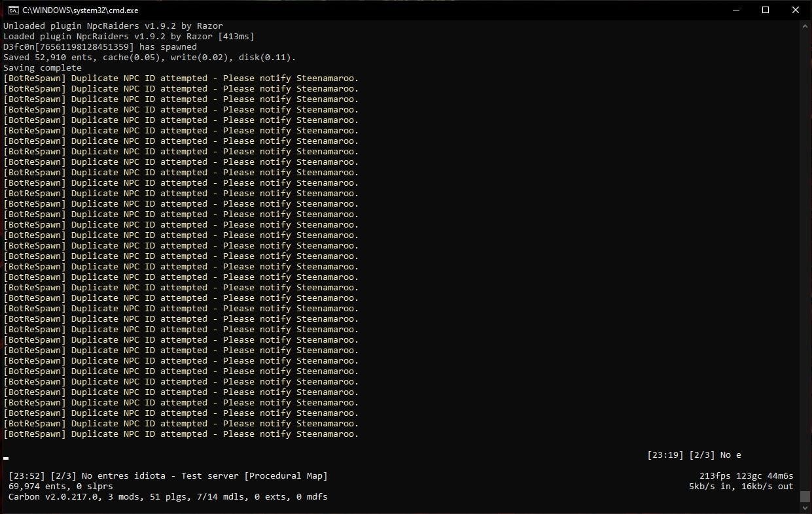Click the vertical scrollbar thumb
Image resolution: width=812 pixels, height=514 pixels.
pos(805,496)
